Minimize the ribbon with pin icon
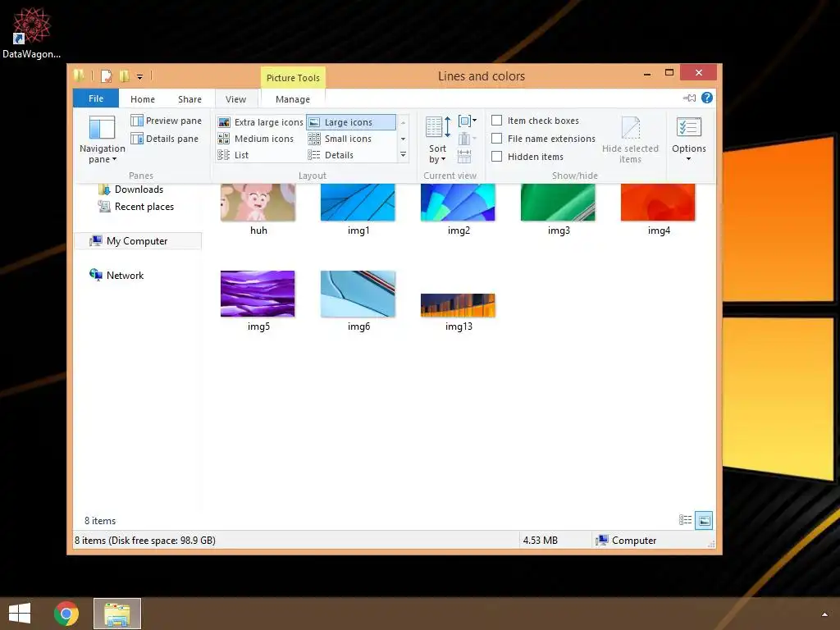 pyautogui.click(x=689, y=98)
